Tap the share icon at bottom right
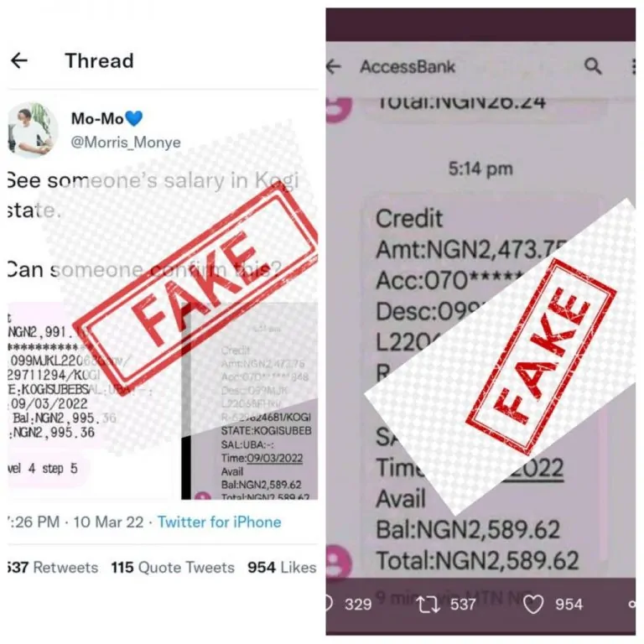 coord(632,604)
